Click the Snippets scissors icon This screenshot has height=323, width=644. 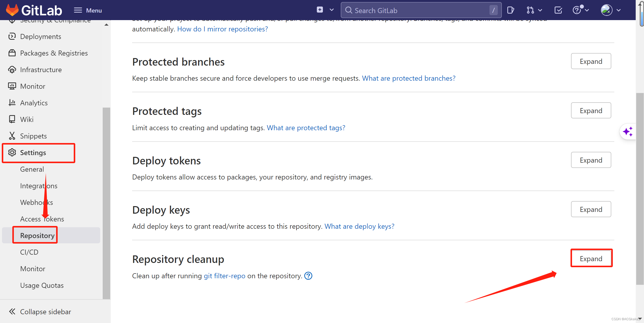pos(12,136)
